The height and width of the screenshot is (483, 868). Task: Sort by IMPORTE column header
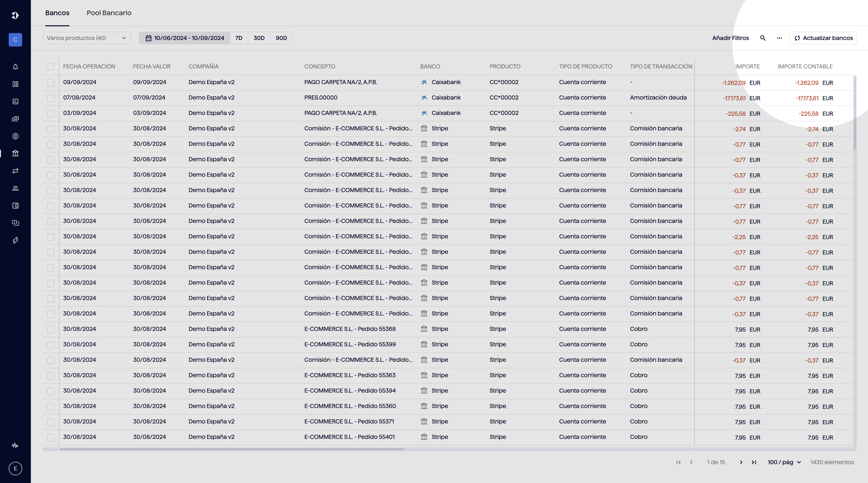coord(747,67)
